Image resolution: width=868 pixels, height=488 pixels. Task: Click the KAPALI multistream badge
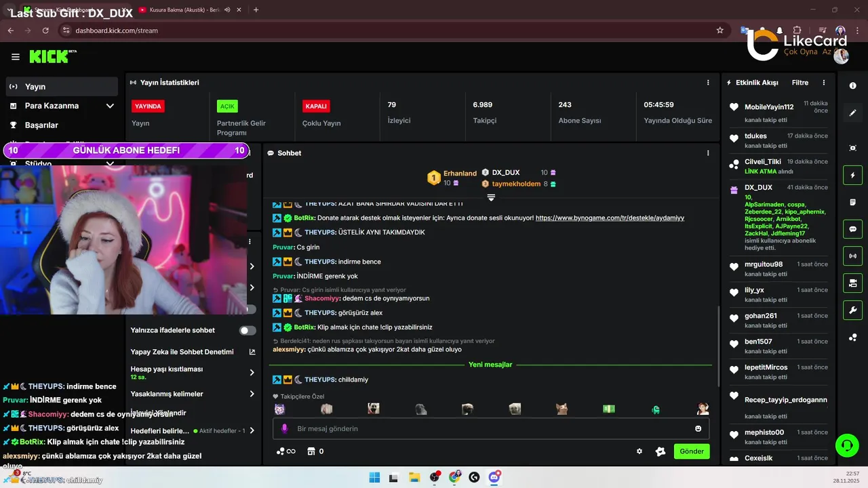(316, 106)
